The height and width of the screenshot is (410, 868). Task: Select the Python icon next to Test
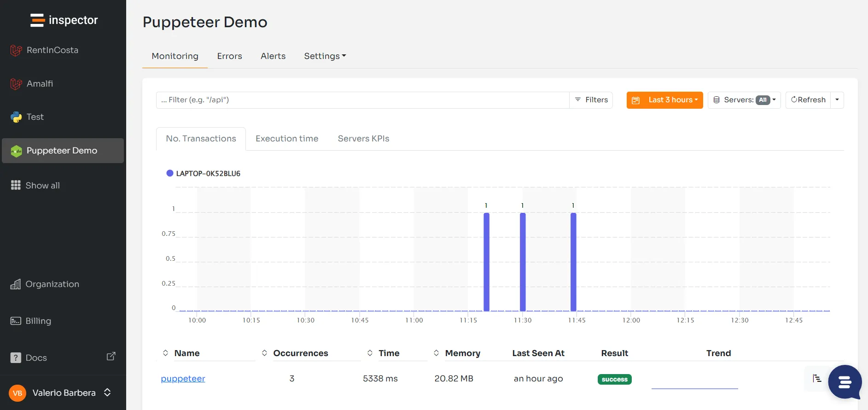coord(16,117)
